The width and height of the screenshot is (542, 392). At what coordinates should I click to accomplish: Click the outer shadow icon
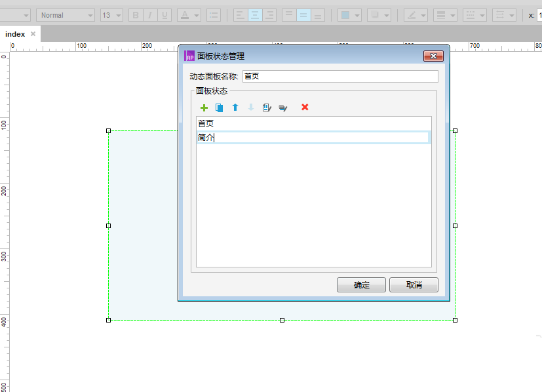tap(375, 15)
